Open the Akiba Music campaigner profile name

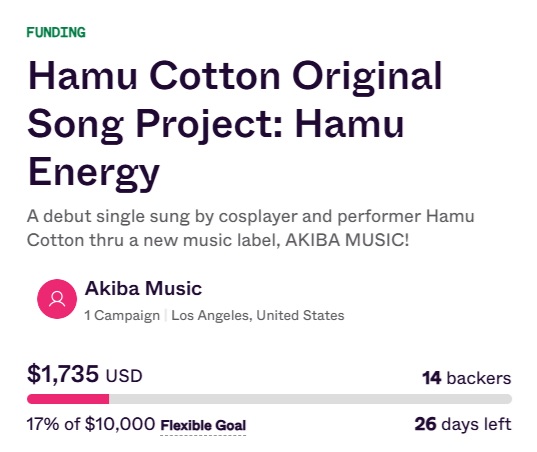pos(143,288)
